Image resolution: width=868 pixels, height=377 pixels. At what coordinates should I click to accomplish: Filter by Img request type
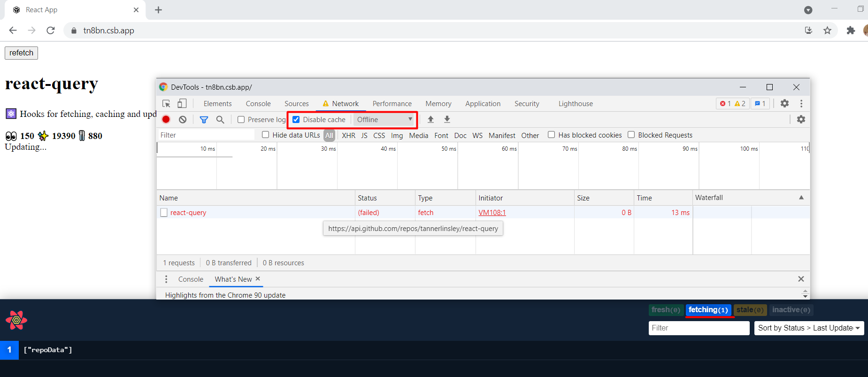[x=397, y=135]
